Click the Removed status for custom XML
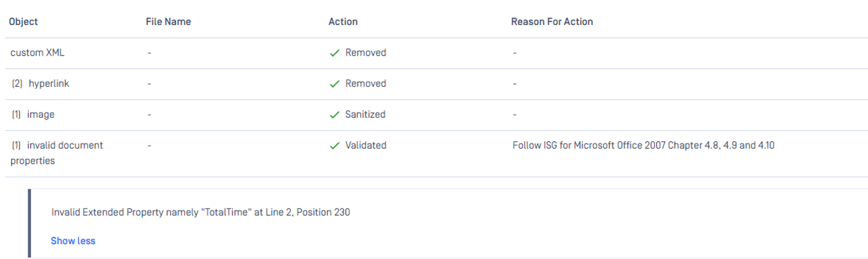The width and height of the screenshot is (868, 259). tap(366, 53)
